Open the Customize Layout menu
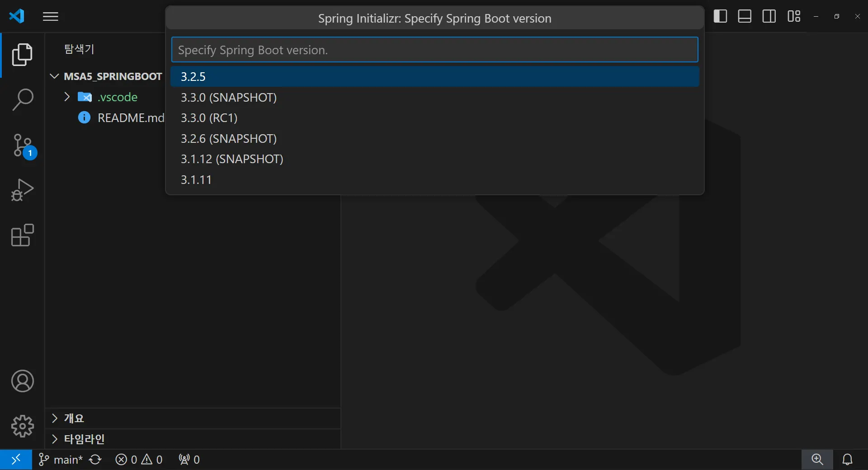Viewport: 868px width, 470px height. 794,16
